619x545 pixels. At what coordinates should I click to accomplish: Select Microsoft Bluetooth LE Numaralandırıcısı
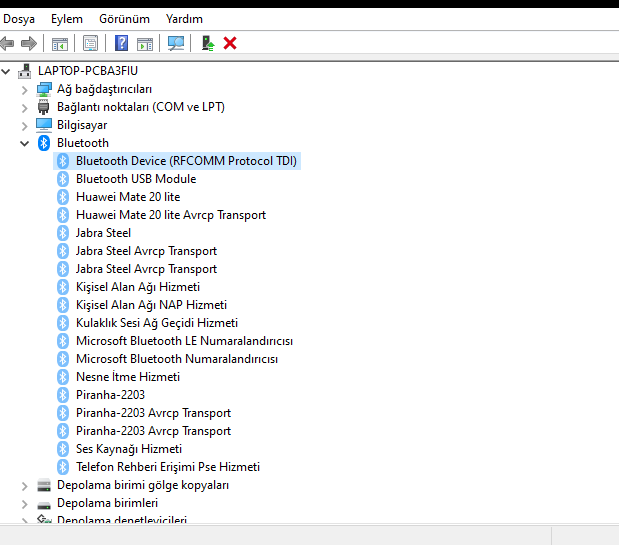(184, 341)
